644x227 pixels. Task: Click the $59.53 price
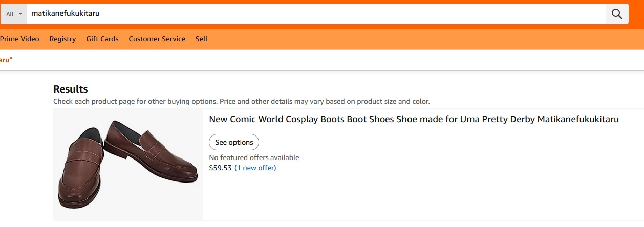coord(220,168)
